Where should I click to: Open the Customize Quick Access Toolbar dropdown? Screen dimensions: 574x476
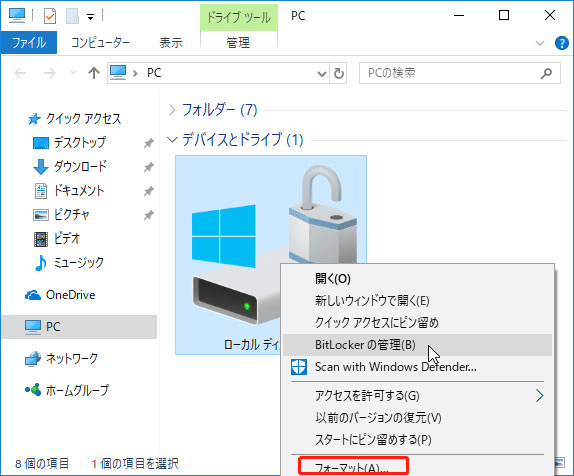pos(90,16)
